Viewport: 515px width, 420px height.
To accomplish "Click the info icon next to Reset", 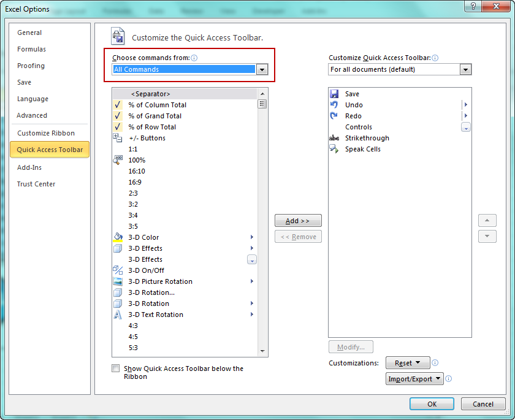I will tap(435, 362).
